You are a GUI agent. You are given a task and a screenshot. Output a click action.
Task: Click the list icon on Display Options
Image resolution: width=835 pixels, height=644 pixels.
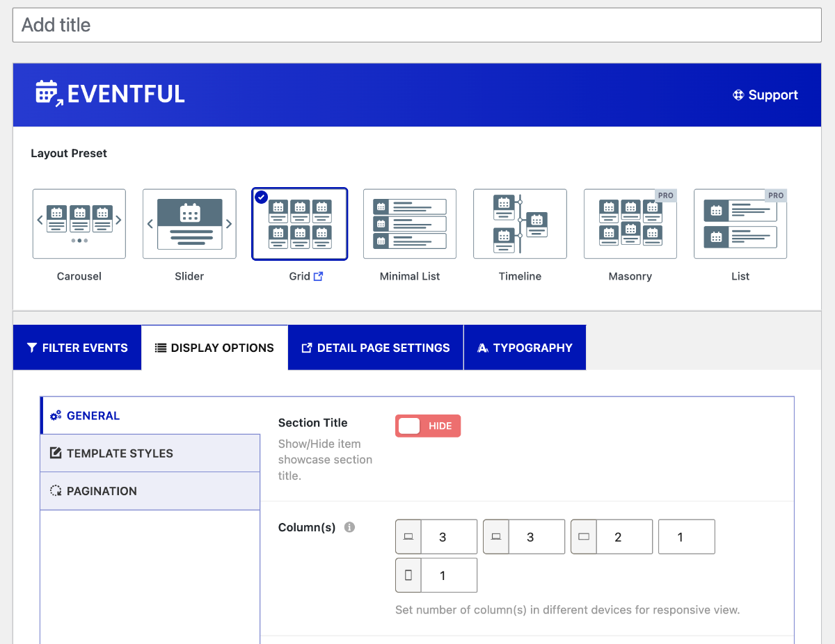(161, 348)
